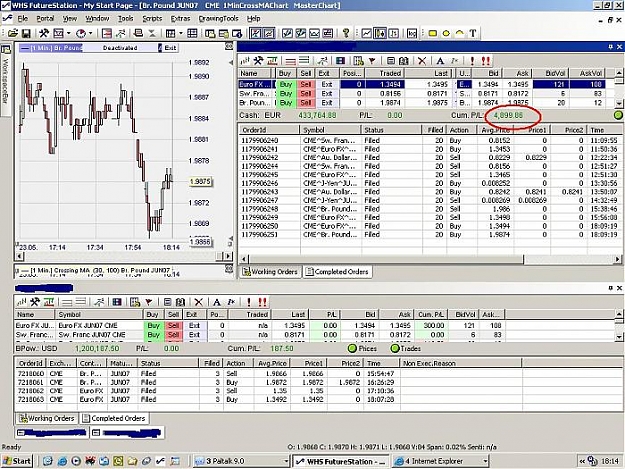This screenshot has height=469, width=625.
Task: Click the red X cancel order icon in upper account toolbar
Action: (x=422, y=61)
